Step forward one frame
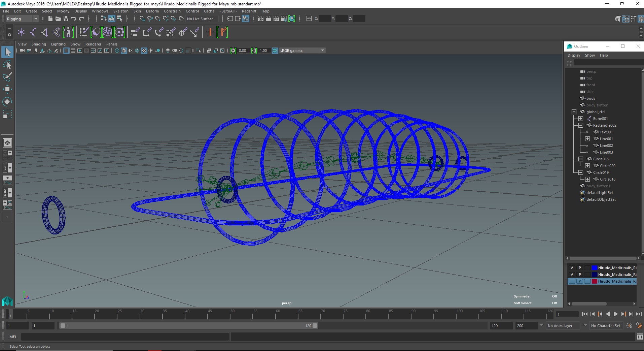 631,314
